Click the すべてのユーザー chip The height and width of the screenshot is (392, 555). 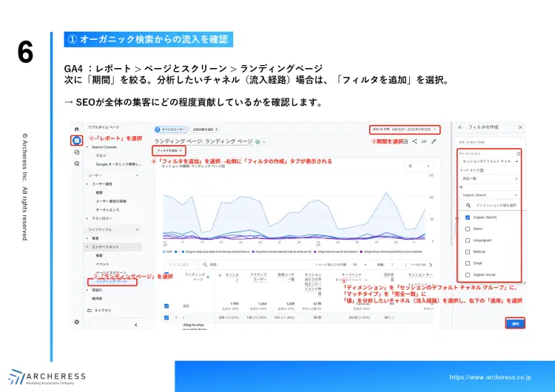click(171, 129)
